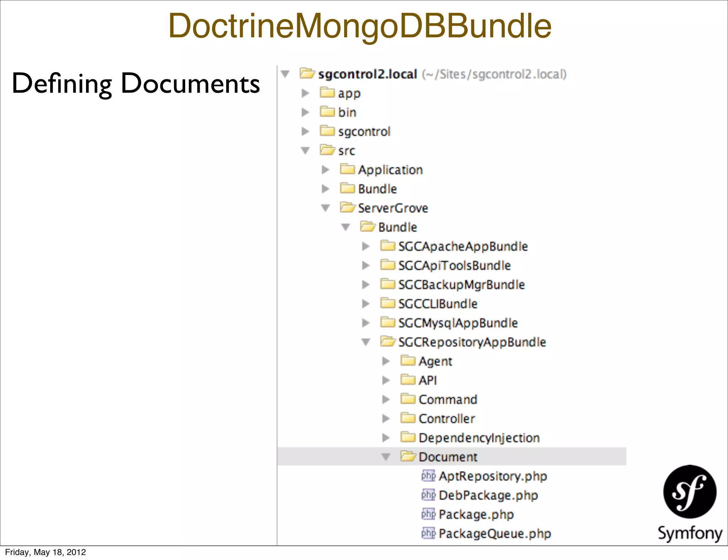Click the sgcontrol folder icon
The width and height of the screenshot is (728, 560).
[327, 131]
